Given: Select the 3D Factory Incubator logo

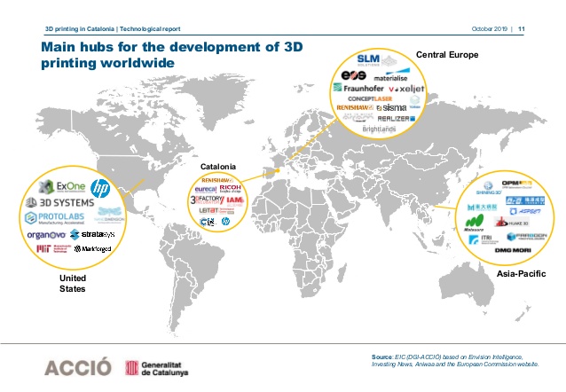Looking at the screenshot, I should point(208,200).
